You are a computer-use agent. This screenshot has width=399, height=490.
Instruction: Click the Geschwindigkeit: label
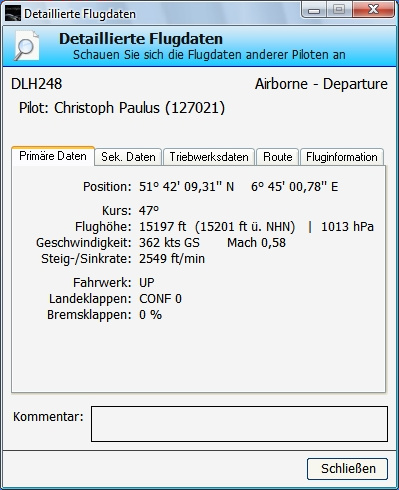(x=84, y=243)
